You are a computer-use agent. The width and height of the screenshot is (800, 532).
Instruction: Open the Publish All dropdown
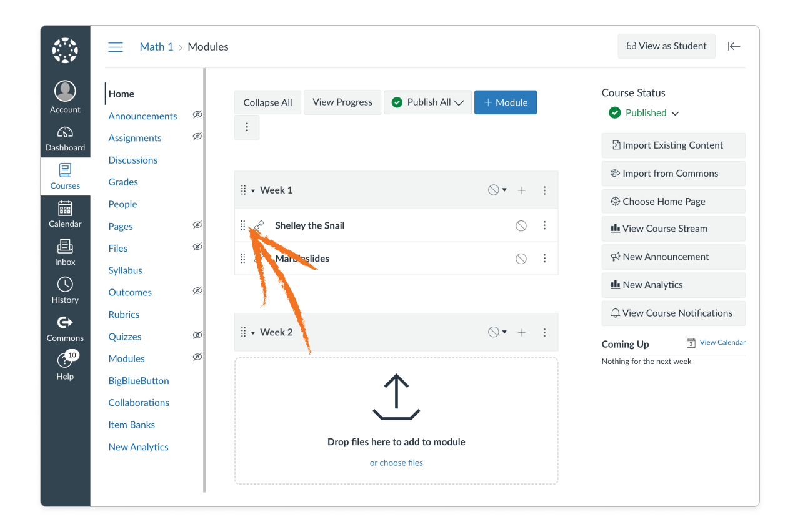[x=427, y=102]
